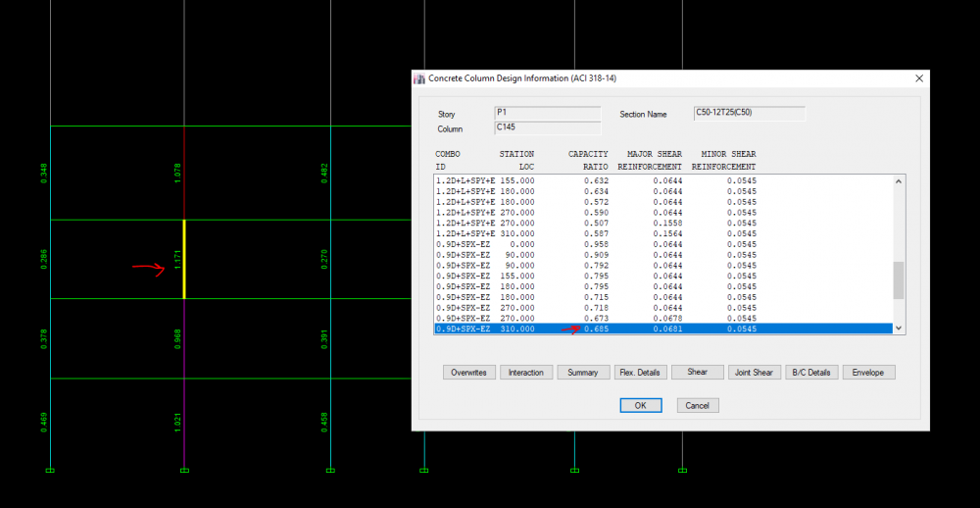The height and width of the screenshot is (508, 980).
Task: Open the Overwrites dialog button
Action: point(469,373)
